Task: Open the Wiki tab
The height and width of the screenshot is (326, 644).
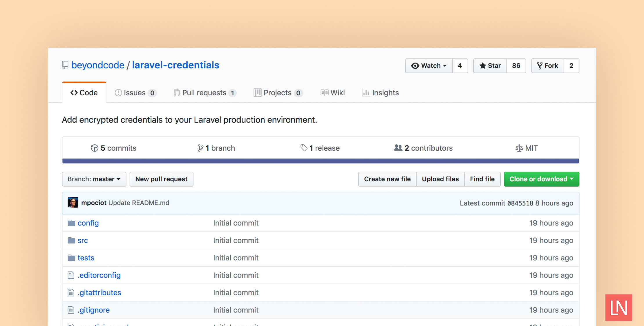Action: point(333,93)
